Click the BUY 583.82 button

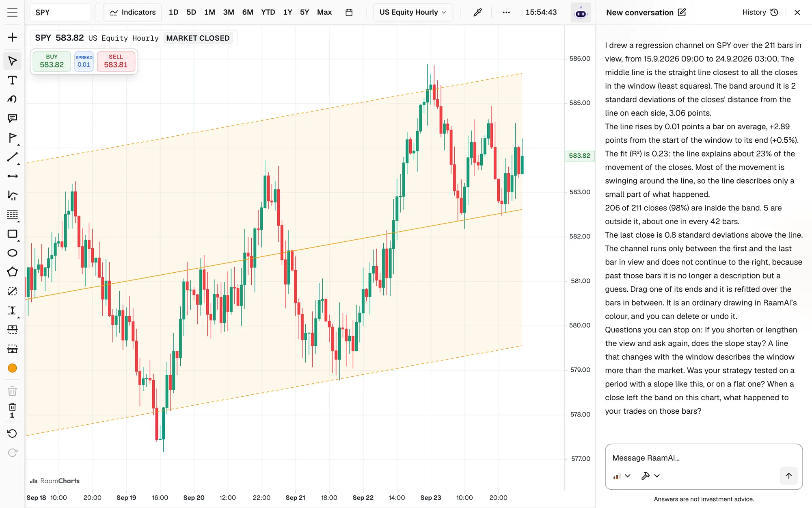[52, 61]
